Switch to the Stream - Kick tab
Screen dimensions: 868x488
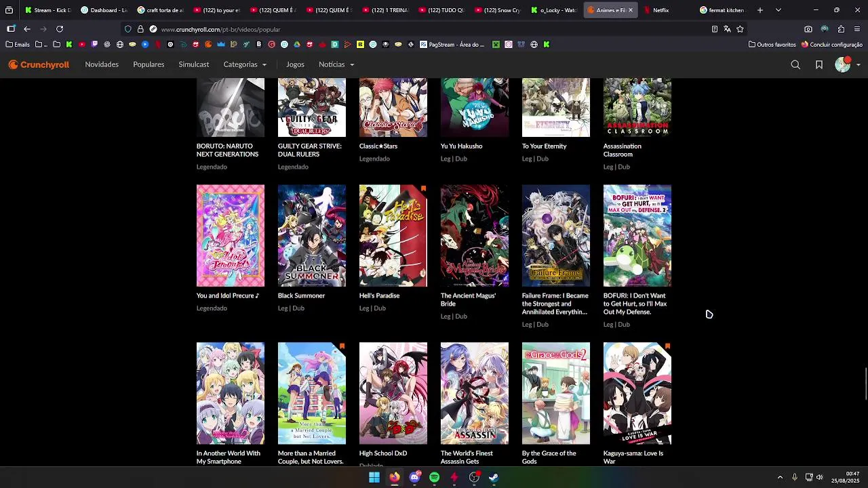(x=47, y=10)
